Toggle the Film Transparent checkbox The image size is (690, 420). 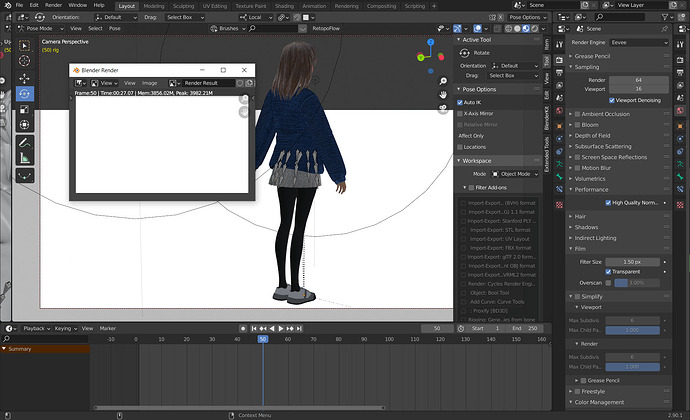pos(608,272)
